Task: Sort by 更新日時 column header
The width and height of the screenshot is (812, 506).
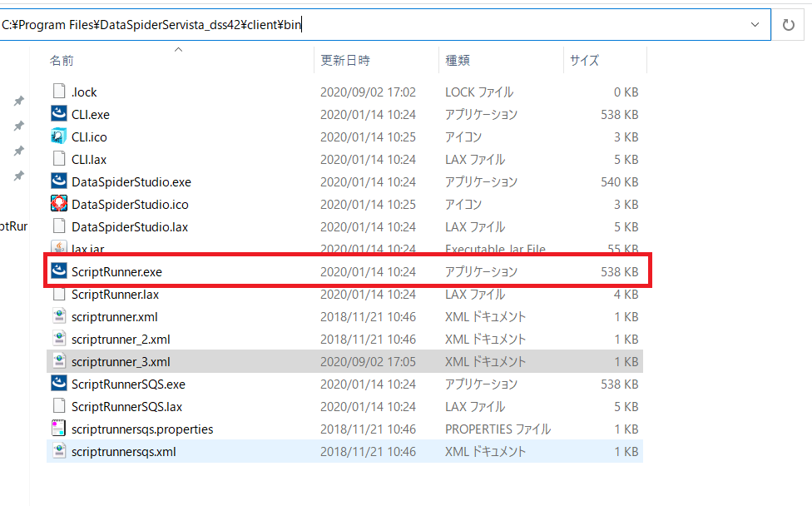Action: coord(344,61)
